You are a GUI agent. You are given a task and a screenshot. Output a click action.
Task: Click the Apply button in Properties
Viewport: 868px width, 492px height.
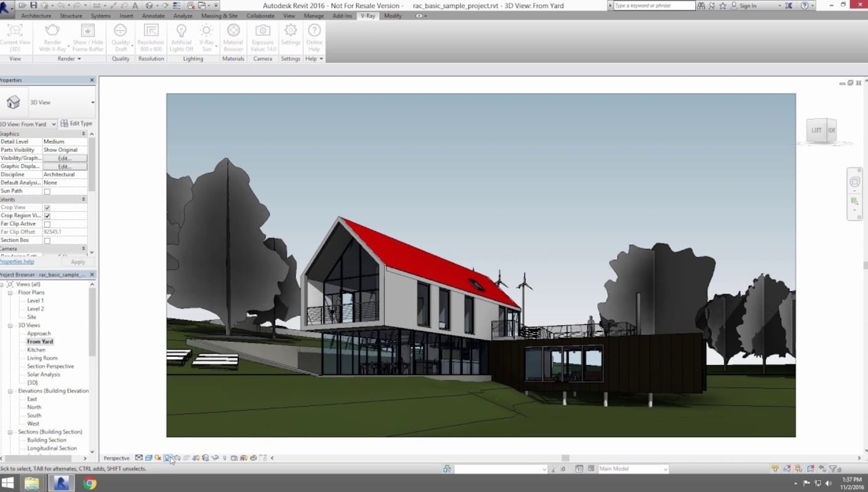[78, 262]
